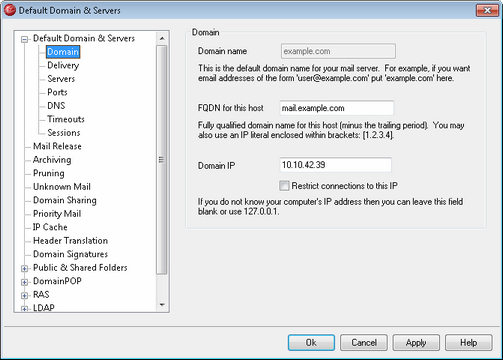
Task: Expand the DomainPOP tree node
Action: coord(24,282)
